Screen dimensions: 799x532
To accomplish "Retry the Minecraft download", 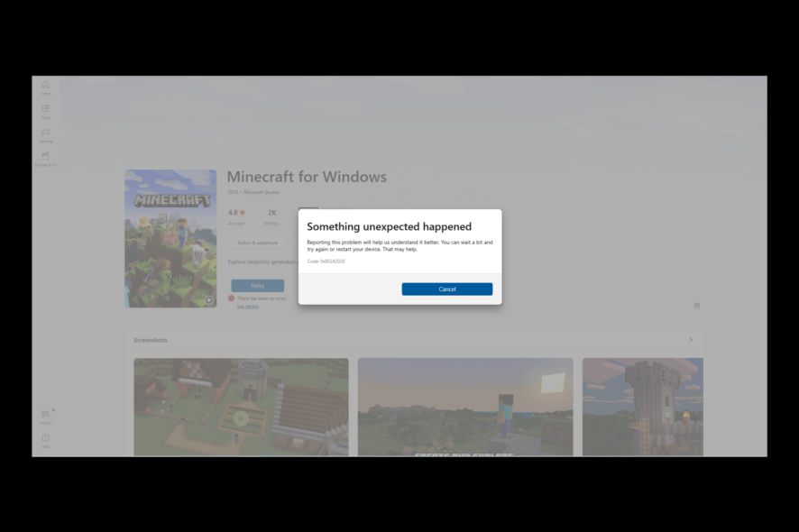I will click(257, 285).
